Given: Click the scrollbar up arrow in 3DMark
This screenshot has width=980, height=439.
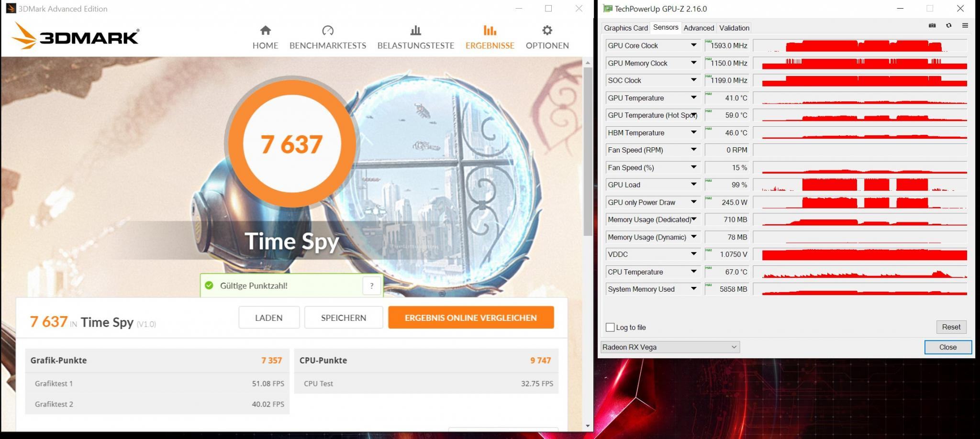Looking at the screenshot, I should click(588, 63).
